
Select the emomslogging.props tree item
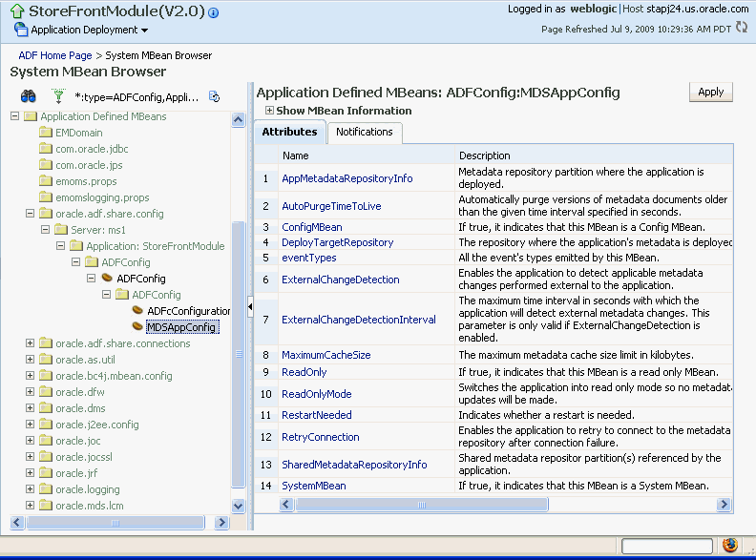point(102,197)
